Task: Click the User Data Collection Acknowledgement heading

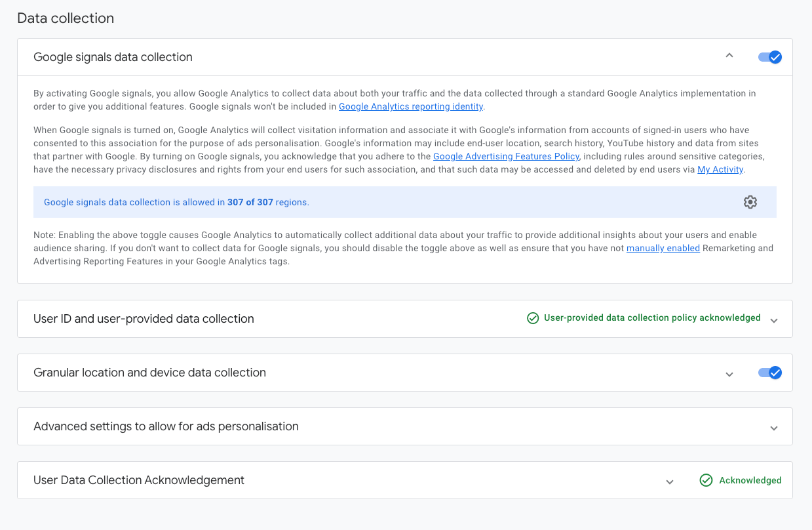Action: tap(139, 480)
